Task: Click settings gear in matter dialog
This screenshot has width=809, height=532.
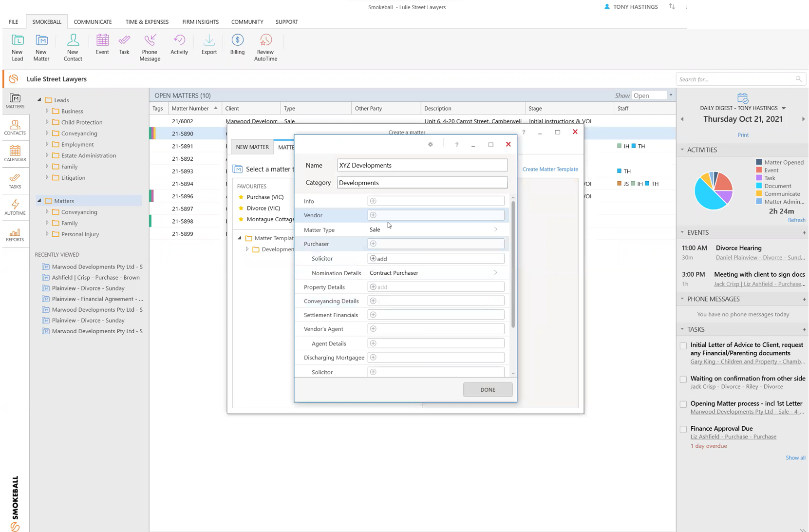Action: pos(431,144)
